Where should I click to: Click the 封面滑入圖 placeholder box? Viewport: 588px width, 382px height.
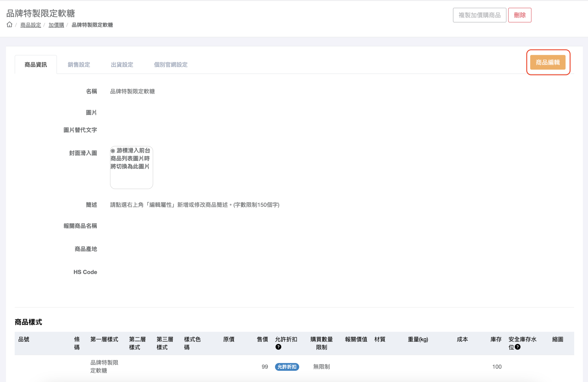point(131,167)
